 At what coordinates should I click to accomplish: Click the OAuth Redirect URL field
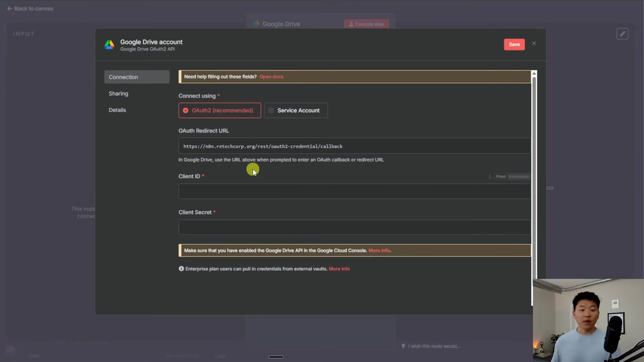coord(355,146)
